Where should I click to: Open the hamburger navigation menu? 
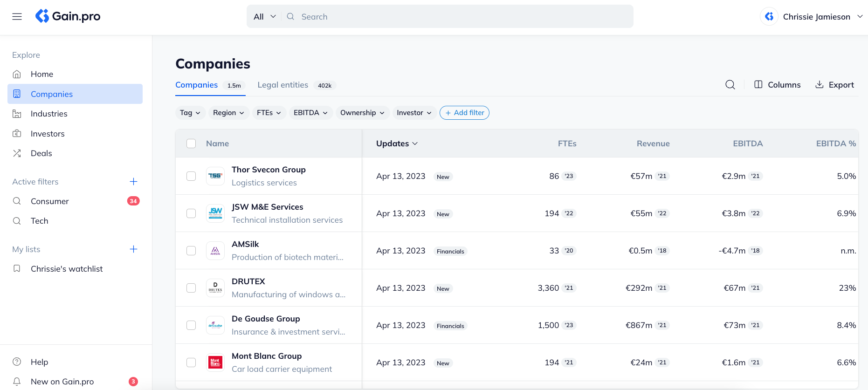17,17
